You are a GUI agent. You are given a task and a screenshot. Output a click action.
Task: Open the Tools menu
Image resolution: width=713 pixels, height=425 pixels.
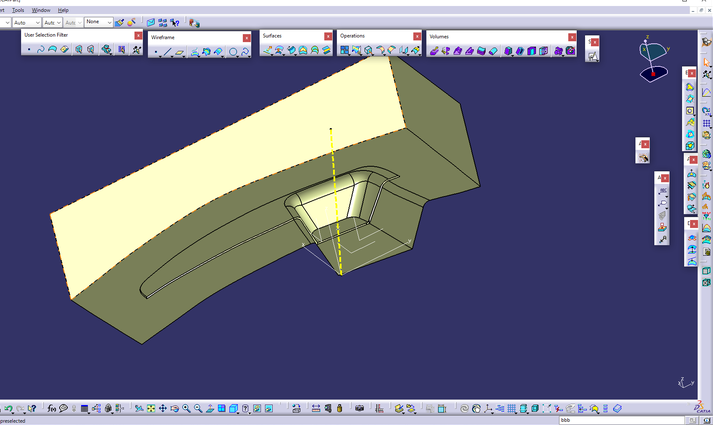click(18, 10)
